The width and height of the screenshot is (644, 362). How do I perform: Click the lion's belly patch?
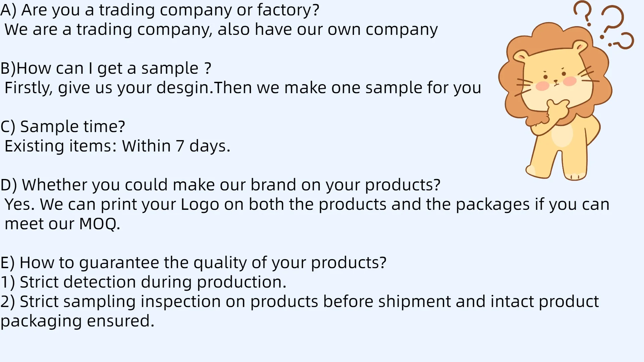point(562,134)
